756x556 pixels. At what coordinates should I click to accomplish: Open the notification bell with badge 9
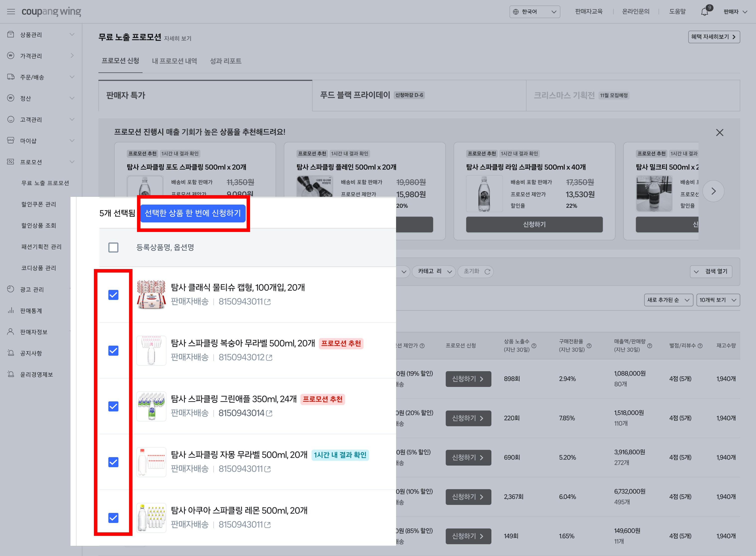click(x=704, y=12)
